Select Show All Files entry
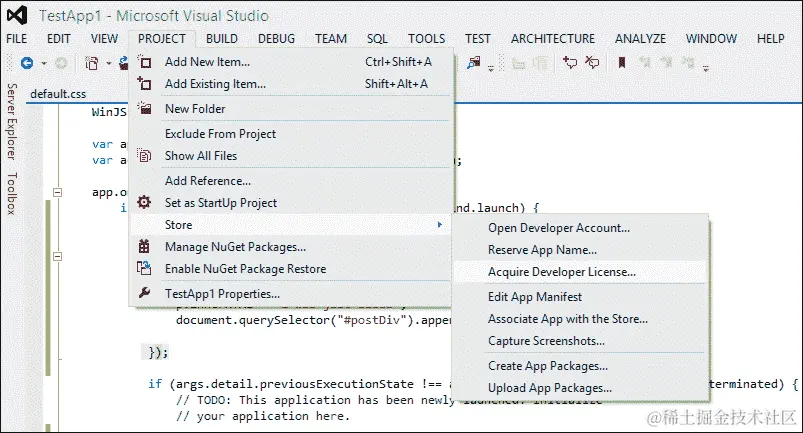Image resolution: width=803 pixels, height=433 pixels. coord(290,156)
